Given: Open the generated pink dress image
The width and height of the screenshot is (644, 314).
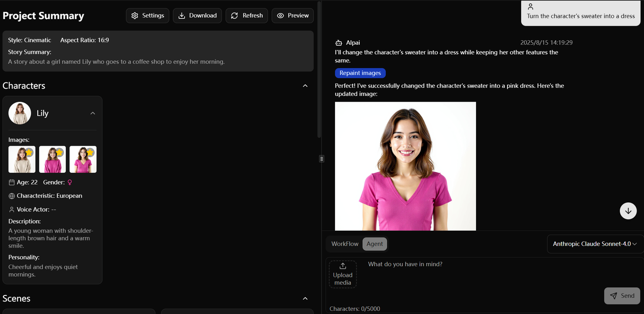Looking at the screenshot, I should (405, 166).
